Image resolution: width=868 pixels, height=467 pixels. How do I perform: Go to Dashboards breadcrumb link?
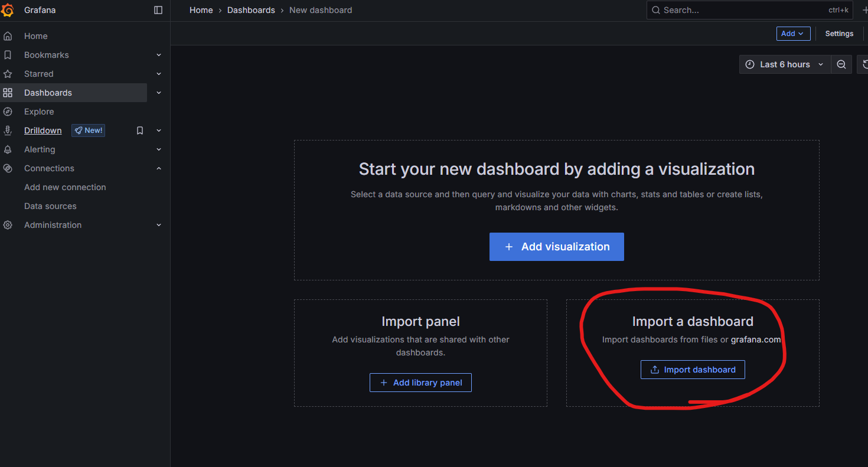(251, 10)
